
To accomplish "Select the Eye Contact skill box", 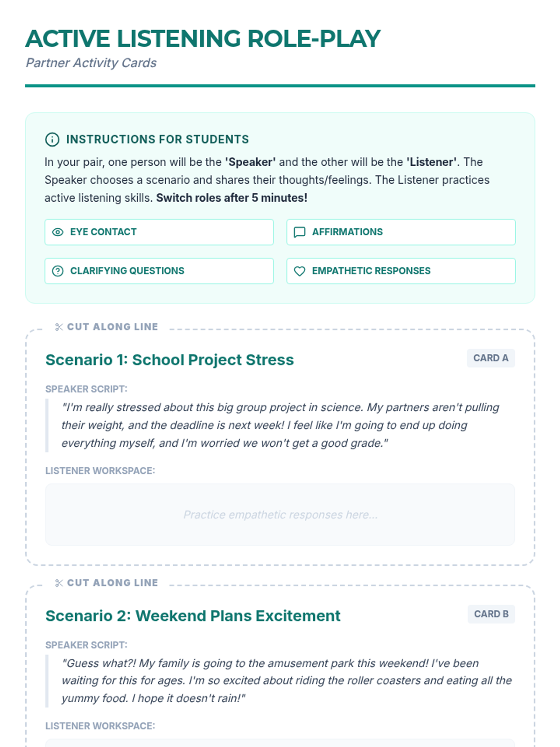I will pos(159,232).
